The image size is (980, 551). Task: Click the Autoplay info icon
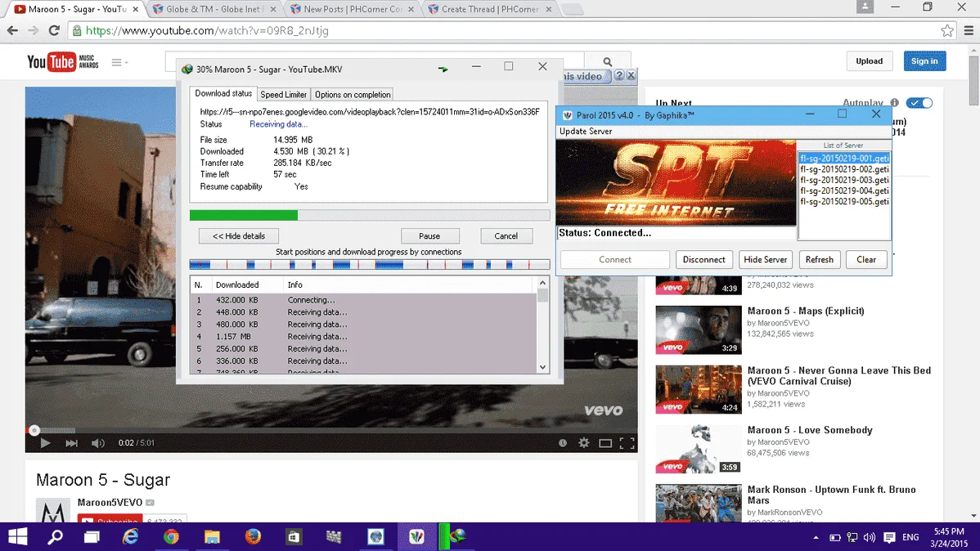point(894,102)
